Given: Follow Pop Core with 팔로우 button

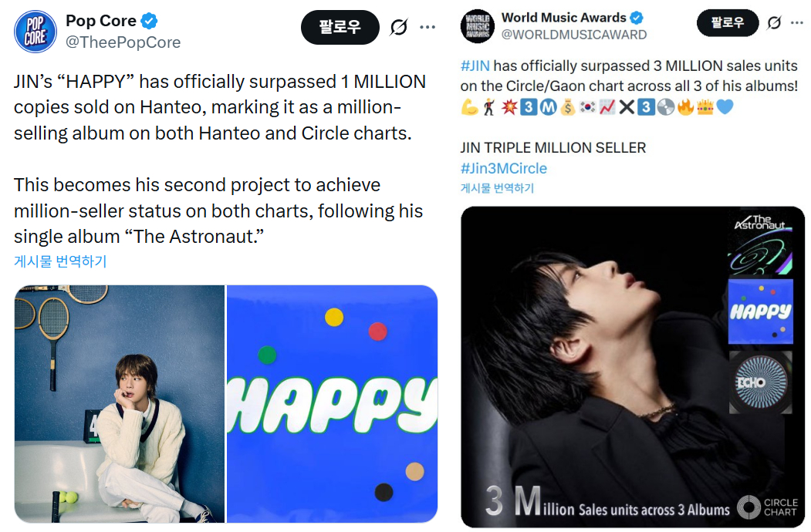Looking at the screenshot, I should [x=340, y=27].
